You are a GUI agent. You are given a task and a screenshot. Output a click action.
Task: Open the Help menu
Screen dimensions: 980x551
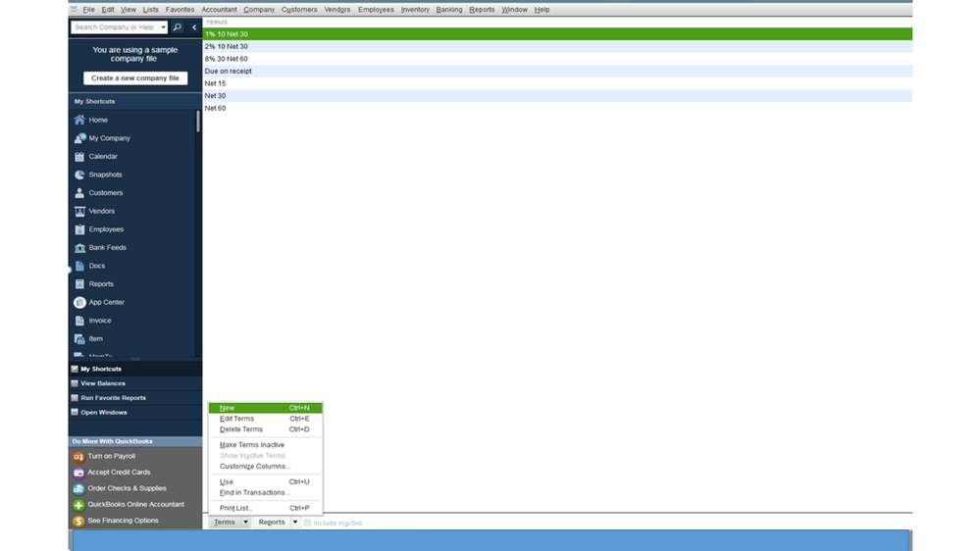(x=542, y=10)
